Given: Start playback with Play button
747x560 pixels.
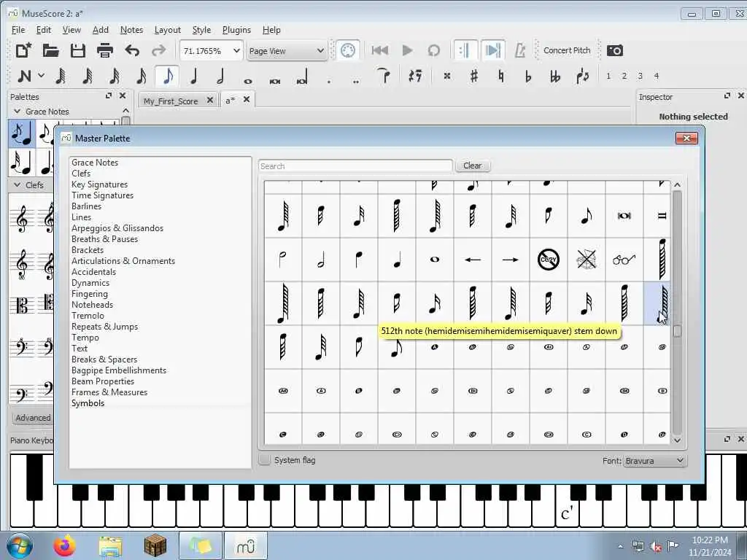Looking at the screenshot, I should point(407,50).
